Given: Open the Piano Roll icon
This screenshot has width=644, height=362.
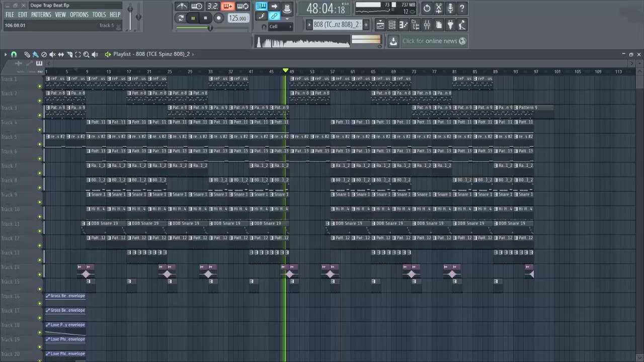Looking at the screenshot, I should pos(404,25).
